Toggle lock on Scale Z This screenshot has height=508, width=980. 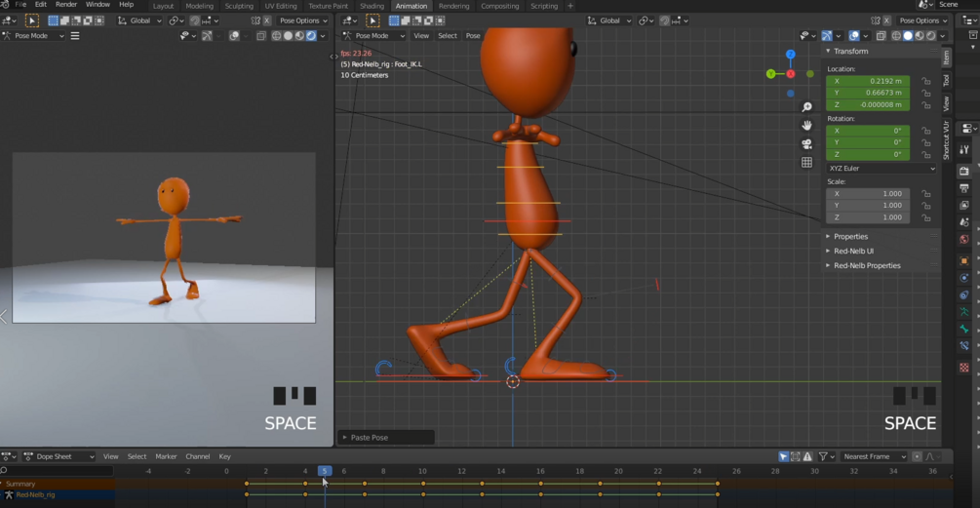(926, 217)
